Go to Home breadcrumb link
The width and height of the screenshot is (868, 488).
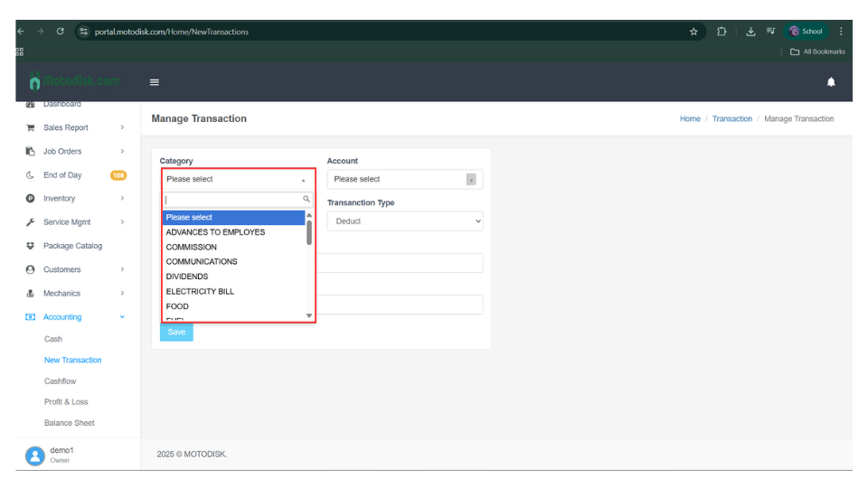[x=690, y=119]
